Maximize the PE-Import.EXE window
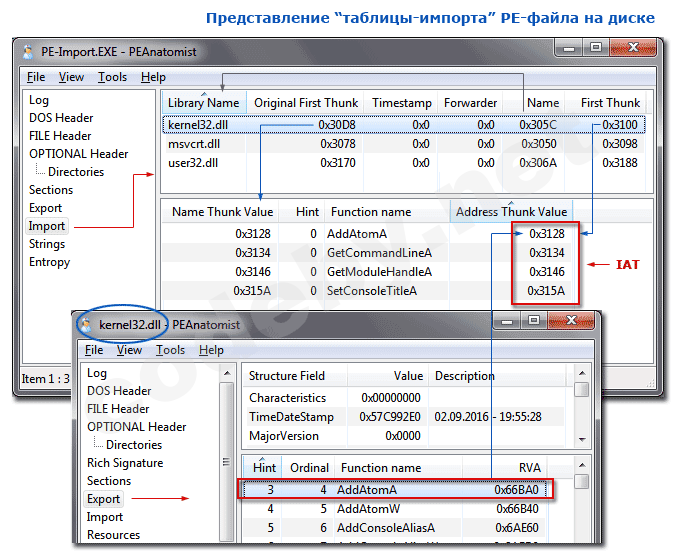The width and height of the screenshot is (676, 554). tap(596, 47)
